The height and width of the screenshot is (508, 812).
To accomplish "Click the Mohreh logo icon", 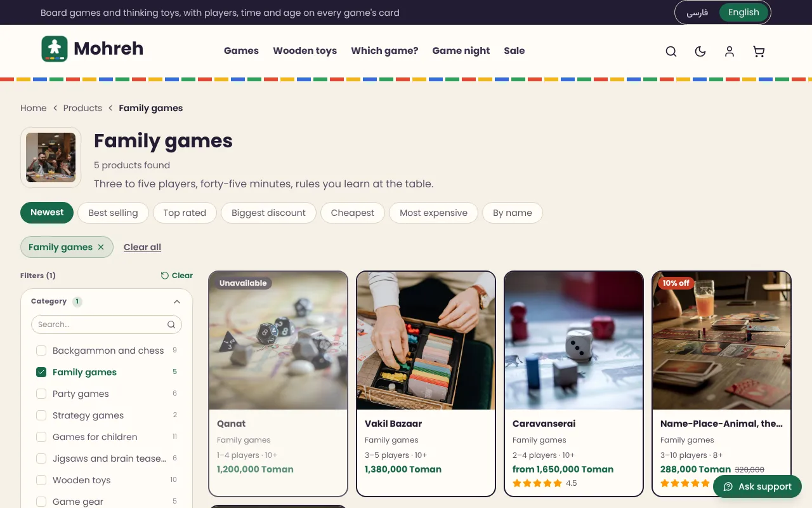I will [55, 49].
